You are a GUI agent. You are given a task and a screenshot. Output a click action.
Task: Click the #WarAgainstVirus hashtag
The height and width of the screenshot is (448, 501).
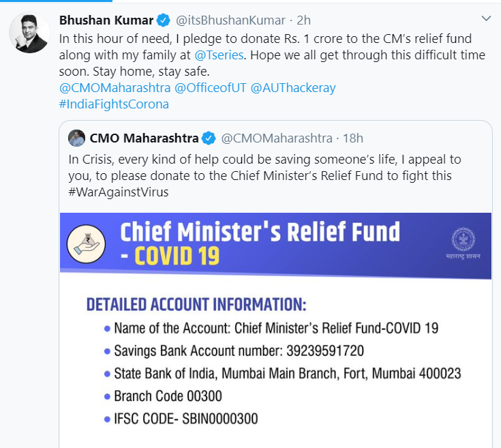coord(119,192)
